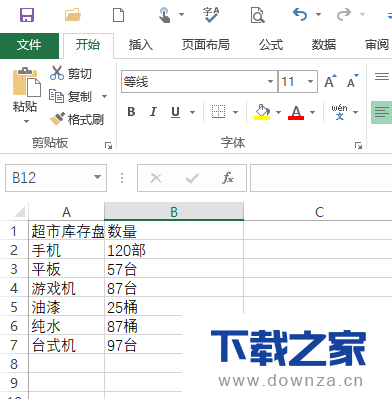392x399 pixels.
Task: Open the copy options dropdown arrow
Action: (104, 97)
